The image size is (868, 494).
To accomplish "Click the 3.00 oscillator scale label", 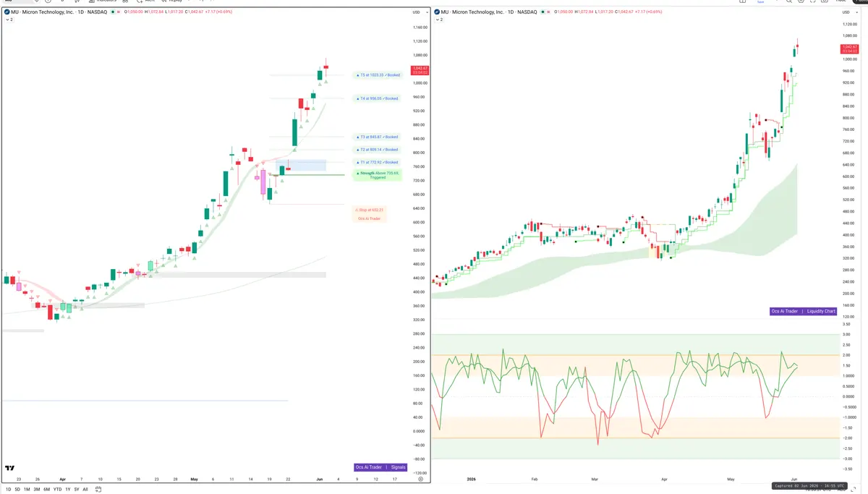I will tap(846, 334).
